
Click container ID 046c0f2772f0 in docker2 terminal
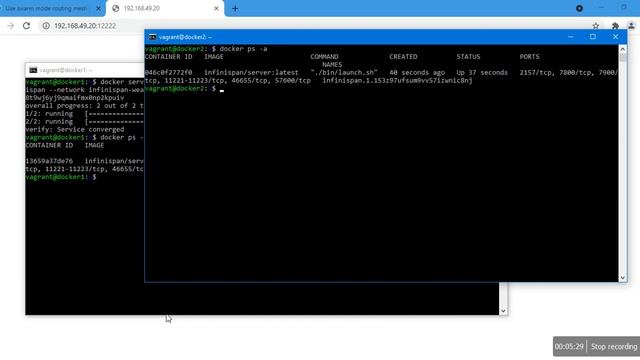(x=168, y=73)
